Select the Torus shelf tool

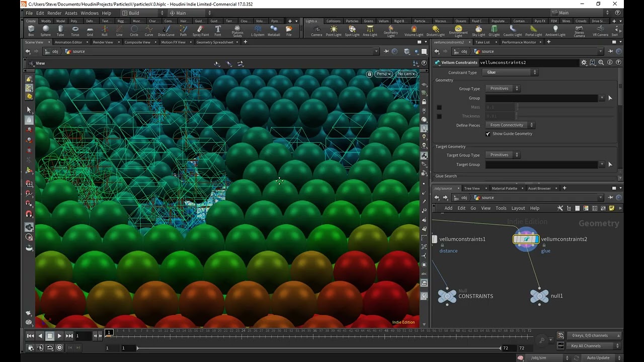75,31
